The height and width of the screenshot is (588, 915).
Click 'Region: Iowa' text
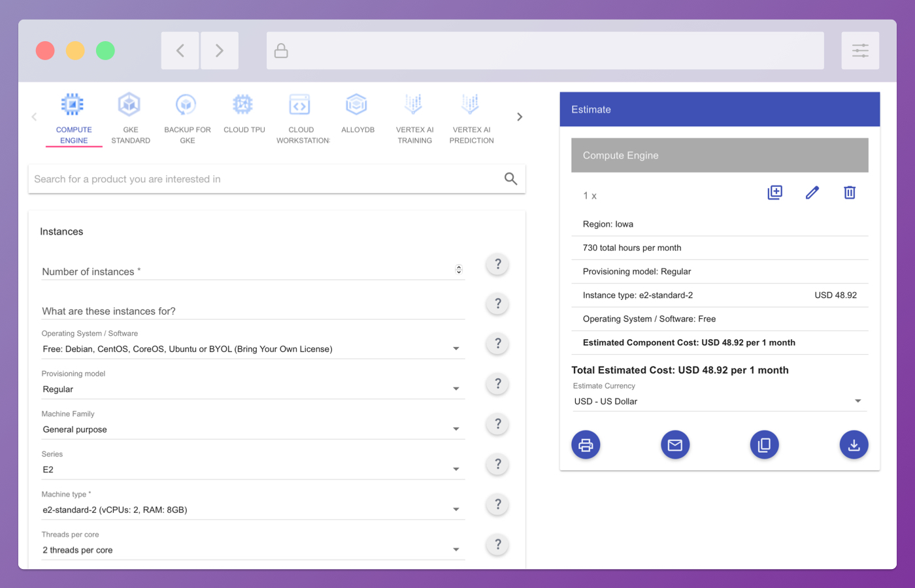pos(608,224)
